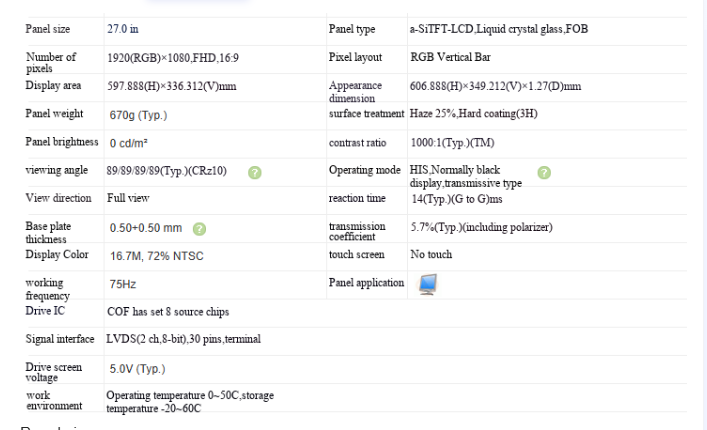Click the Operating temperature work environment text
707x430 pixels.
(x=190, y=402)
